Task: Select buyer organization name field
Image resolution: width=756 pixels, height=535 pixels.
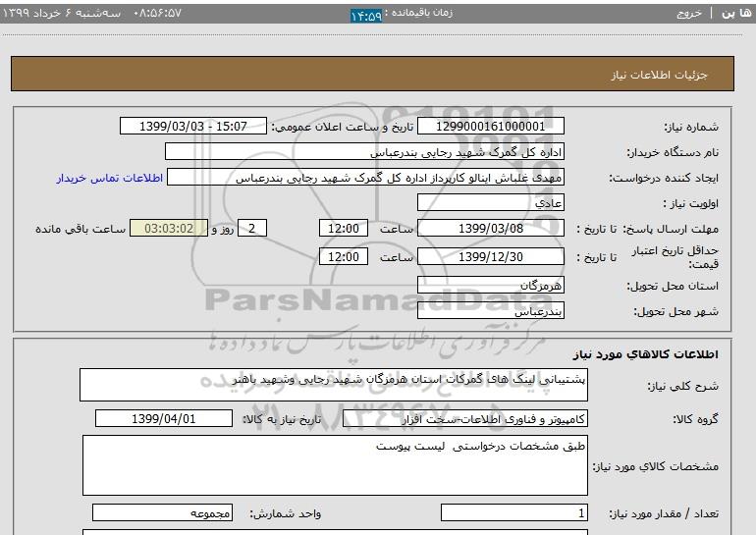Action: point(364,152)
